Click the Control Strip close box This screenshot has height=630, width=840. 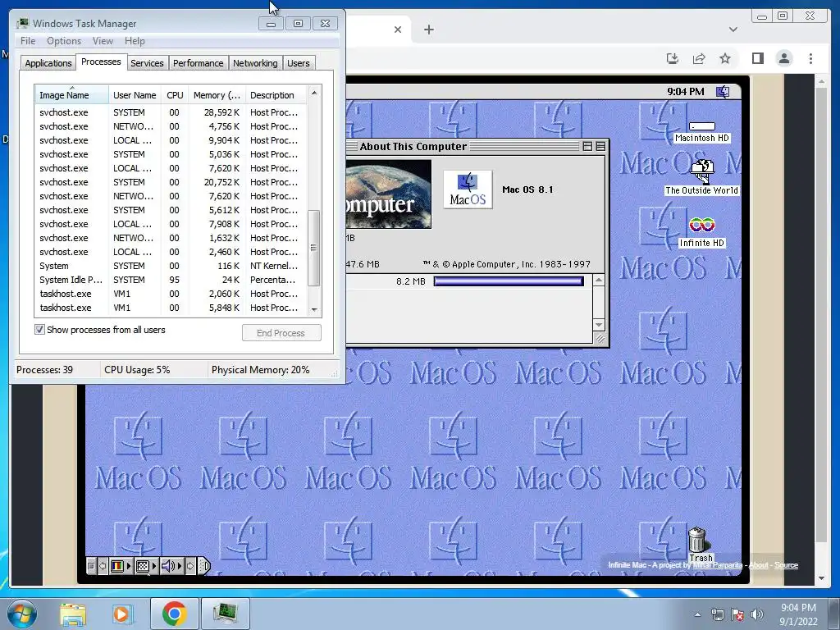91,566
